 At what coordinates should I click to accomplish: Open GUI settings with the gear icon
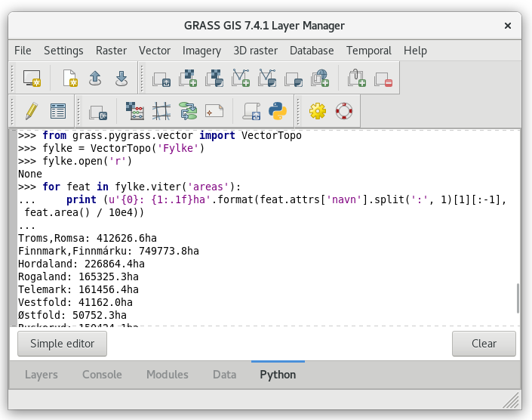318,111
